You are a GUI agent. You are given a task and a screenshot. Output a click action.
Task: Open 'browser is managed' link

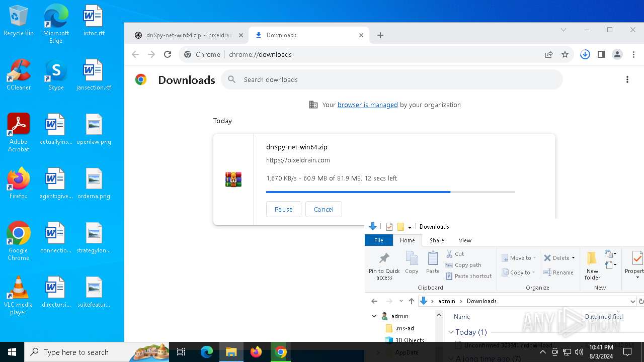pos(367,105)
